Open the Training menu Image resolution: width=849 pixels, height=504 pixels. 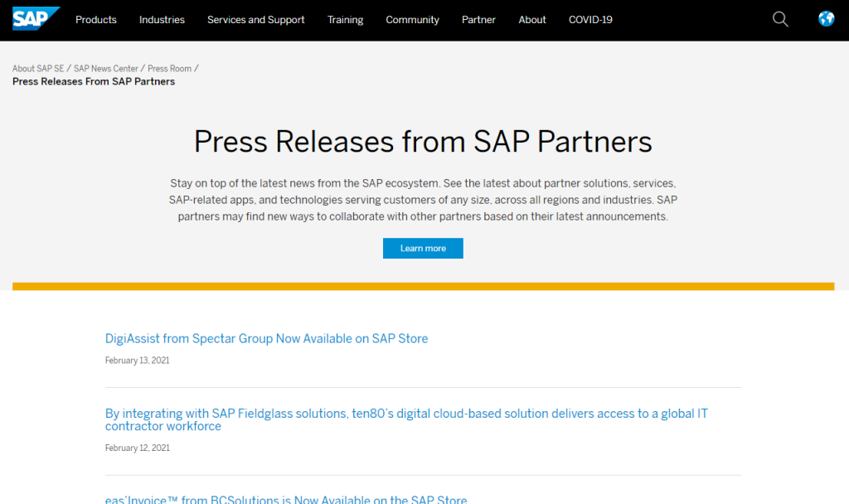[346, 20]
